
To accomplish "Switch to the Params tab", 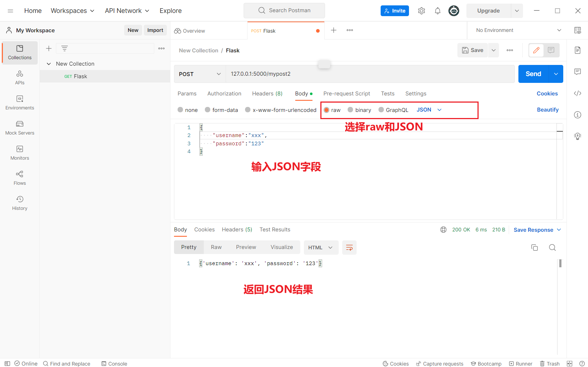I will [187, 94].
